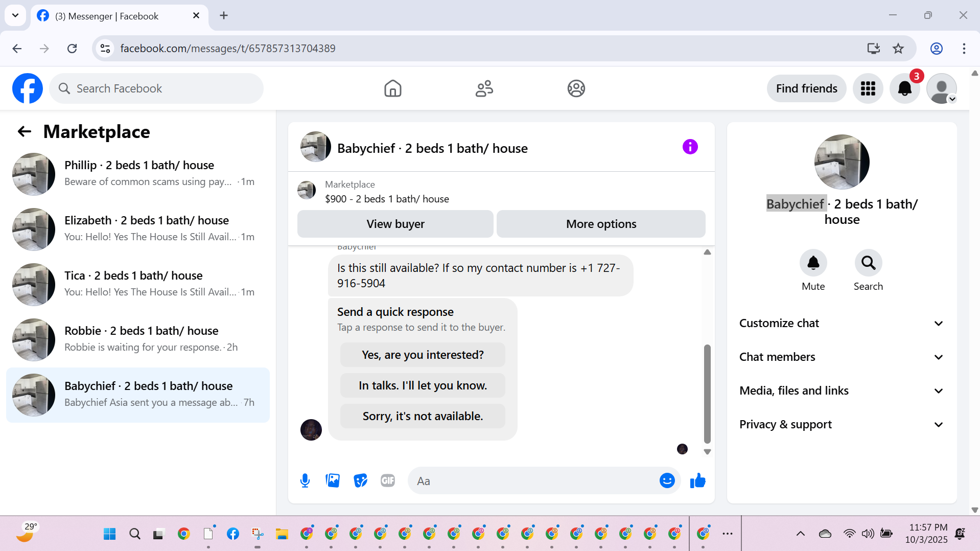Choose a sticker to send
The height and width of the screenshot is (551, 980).
click(x=360, y=480)
